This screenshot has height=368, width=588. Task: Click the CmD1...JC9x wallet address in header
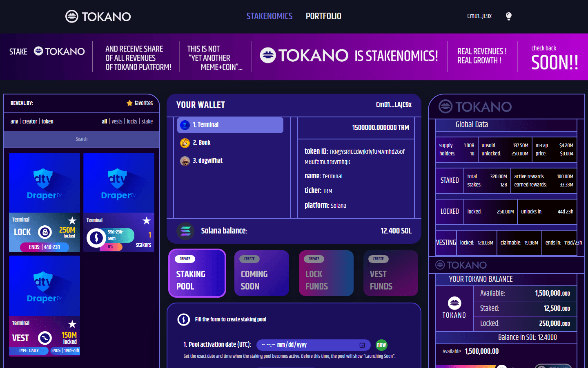[479, 16]
